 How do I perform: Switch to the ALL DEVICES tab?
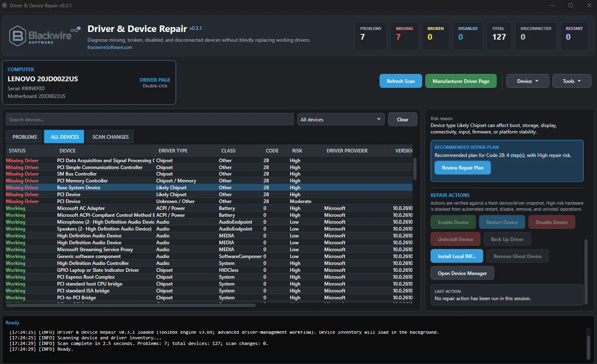(x=65, y=137)
